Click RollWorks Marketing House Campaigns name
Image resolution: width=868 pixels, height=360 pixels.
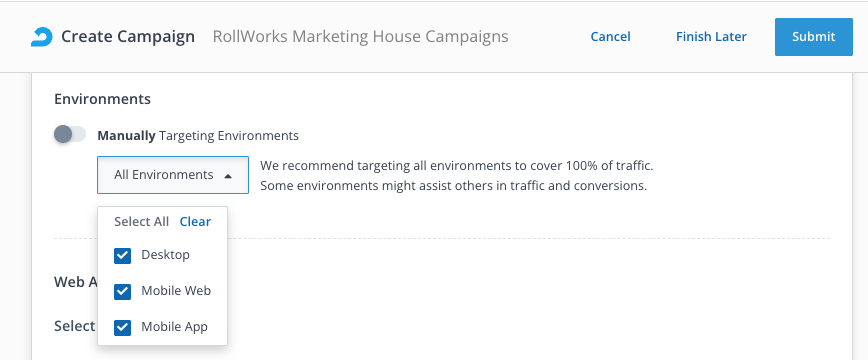pos(360,37)
